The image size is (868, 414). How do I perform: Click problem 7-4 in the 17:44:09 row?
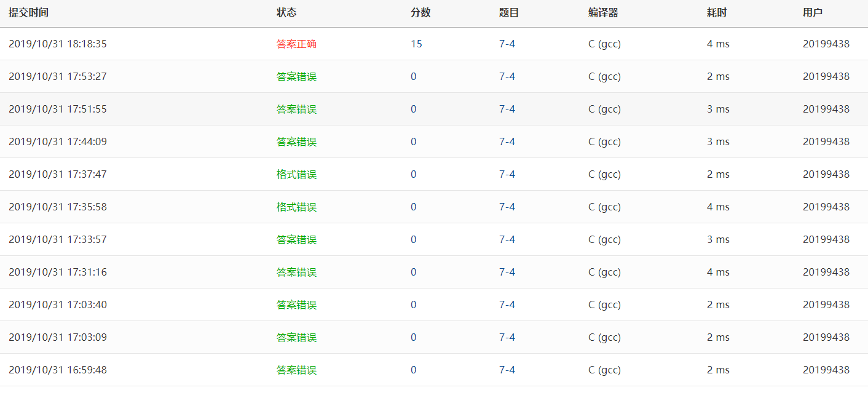click(x=507, y=142)
